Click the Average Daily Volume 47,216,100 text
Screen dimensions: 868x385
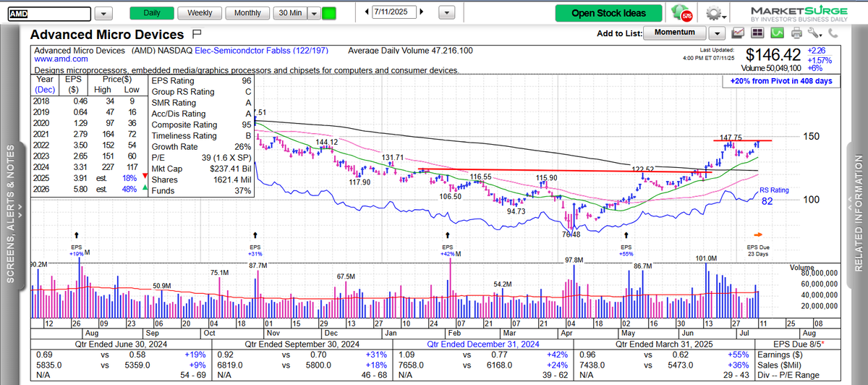click(410, 51)
